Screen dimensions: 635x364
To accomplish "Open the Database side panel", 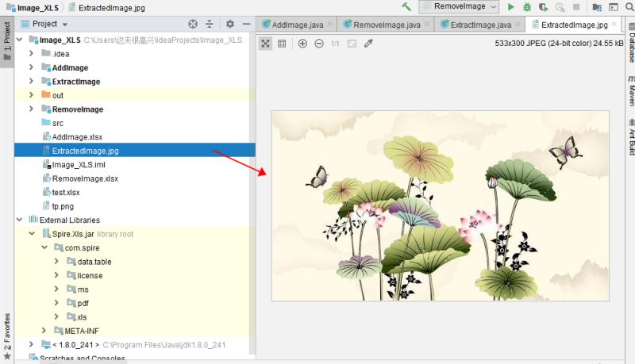I will [630, 45].
